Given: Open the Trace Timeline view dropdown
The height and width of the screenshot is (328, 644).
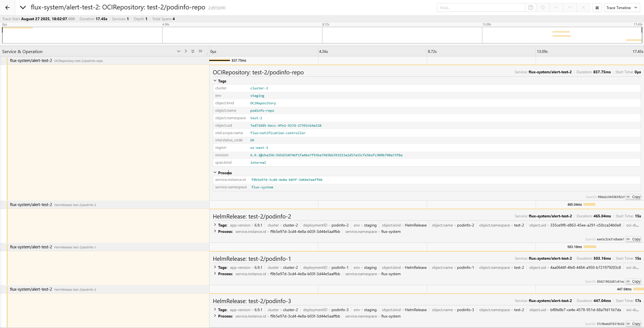Looking at the screenshot, I should click(x=622, y=8).
